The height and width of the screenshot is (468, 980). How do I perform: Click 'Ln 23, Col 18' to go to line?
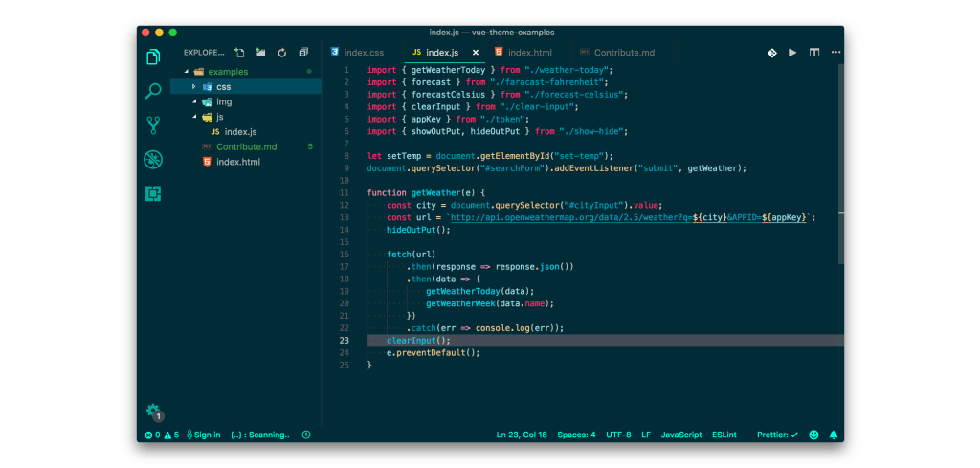[522, 435]
